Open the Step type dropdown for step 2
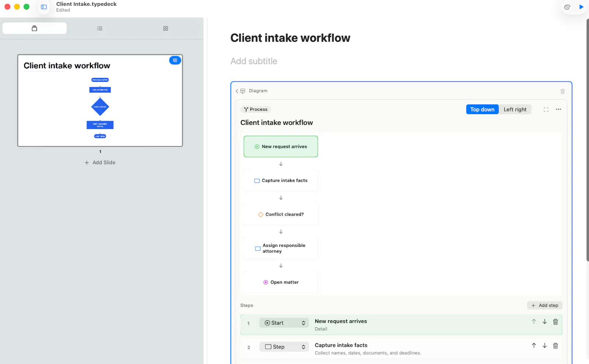 (x=284, y=347)
